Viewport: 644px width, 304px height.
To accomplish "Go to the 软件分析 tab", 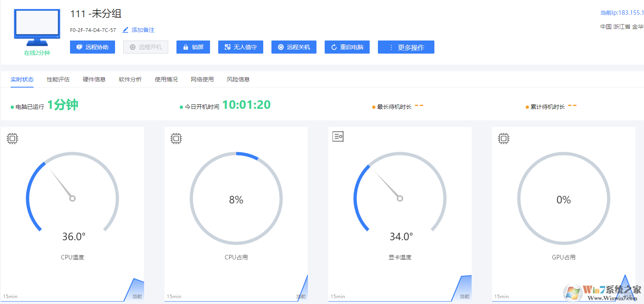I will 130,79.
